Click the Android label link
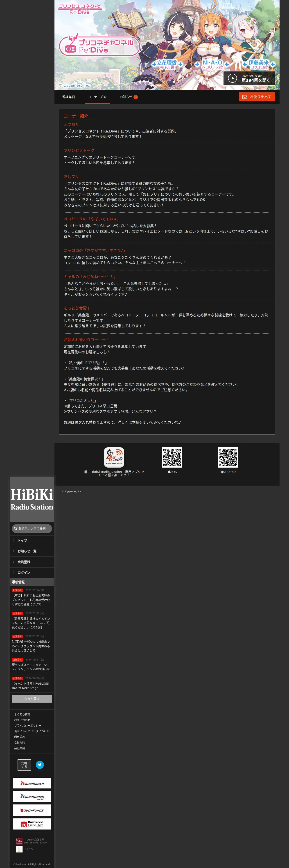The height and width of the screenshot is (868, 289). coord(228,472)
